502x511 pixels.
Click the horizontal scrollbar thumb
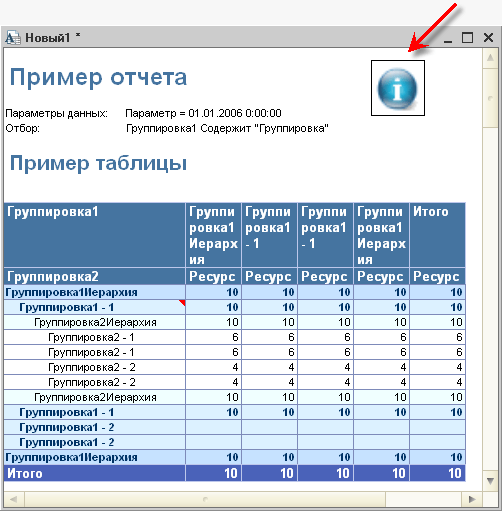click(205, 499)
